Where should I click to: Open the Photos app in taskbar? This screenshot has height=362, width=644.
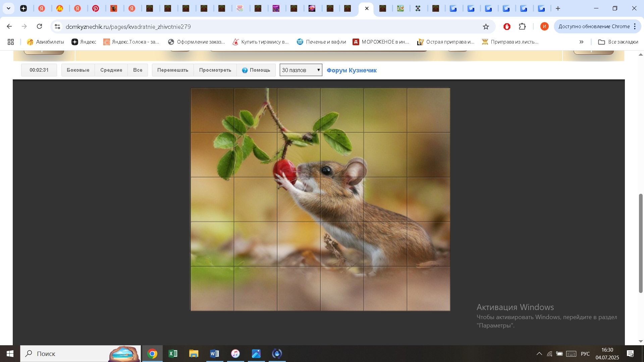tap(256, 354)
